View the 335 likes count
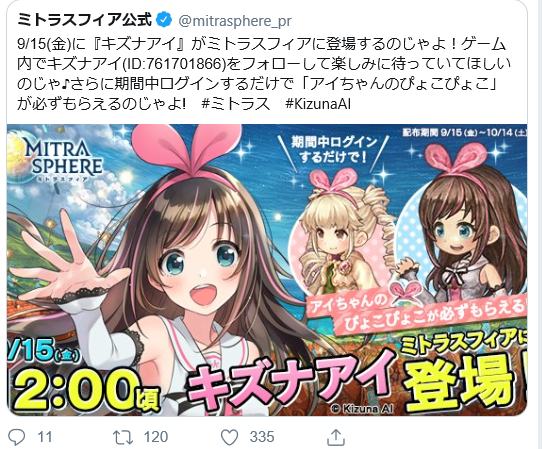542x449 pixels. [x=262, y=437]
